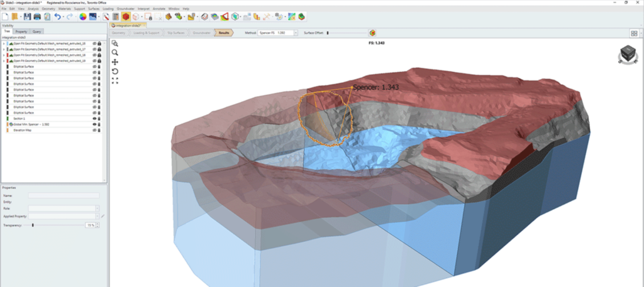Go to the Loading & Support workflow step

coord(146,33)
